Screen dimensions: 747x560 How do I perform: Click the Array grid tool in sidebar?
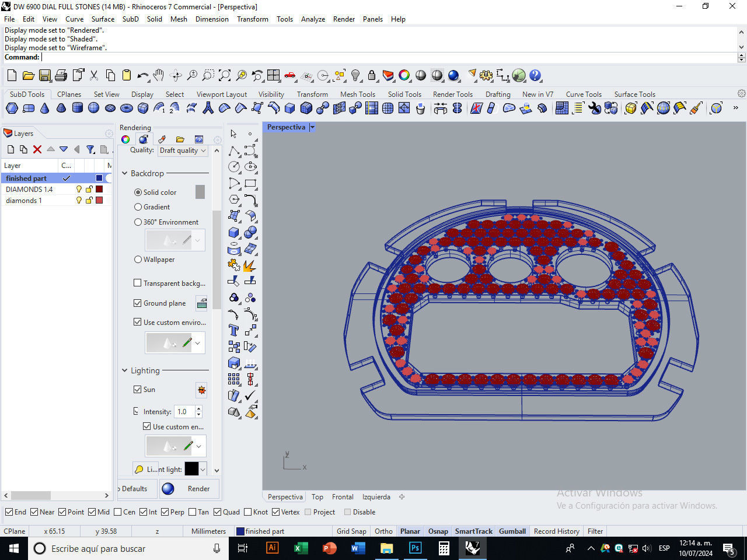[x=234, y=379]
